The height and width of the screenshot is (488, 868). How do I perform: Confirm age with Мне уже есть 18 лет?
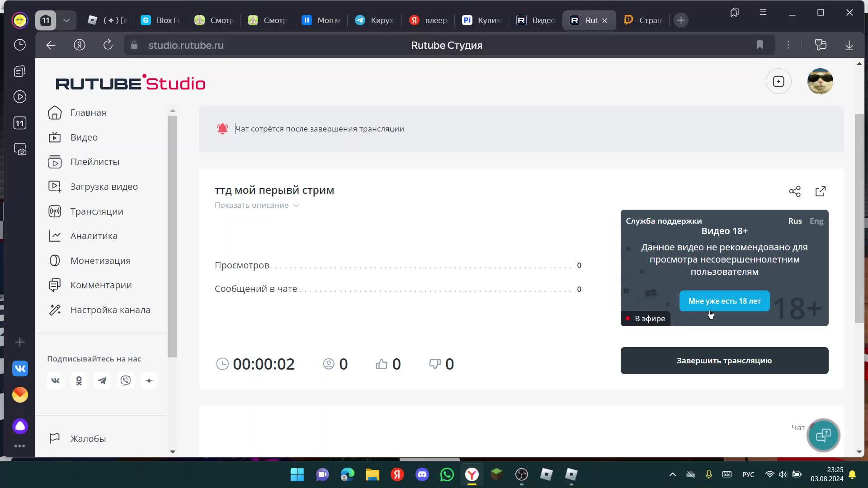[x=724, y=301]
